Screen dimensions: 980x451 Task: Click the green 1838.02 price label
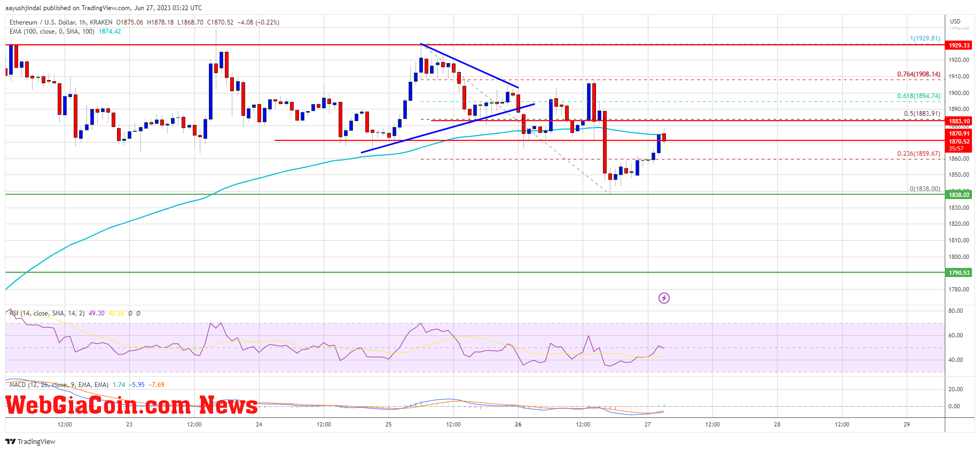[959, 195]
